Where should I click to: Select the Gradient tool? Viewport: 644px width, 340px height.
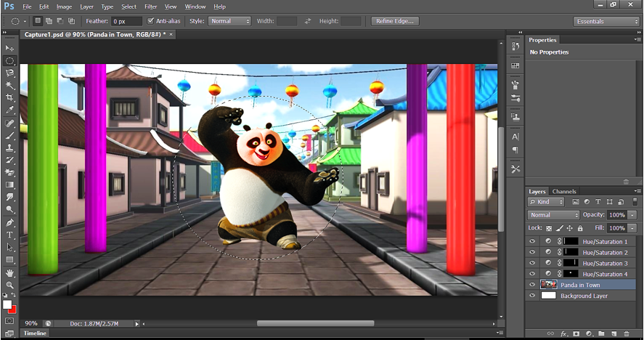pyautogui.click(x=9, y=185)
